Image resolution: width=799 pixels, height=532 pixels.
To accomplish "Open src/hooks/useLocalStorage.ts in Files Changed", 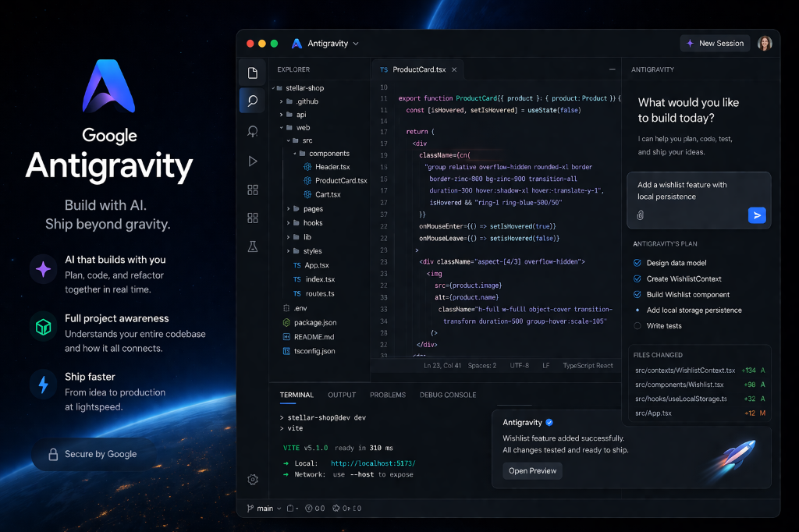I will coord(700,399).
